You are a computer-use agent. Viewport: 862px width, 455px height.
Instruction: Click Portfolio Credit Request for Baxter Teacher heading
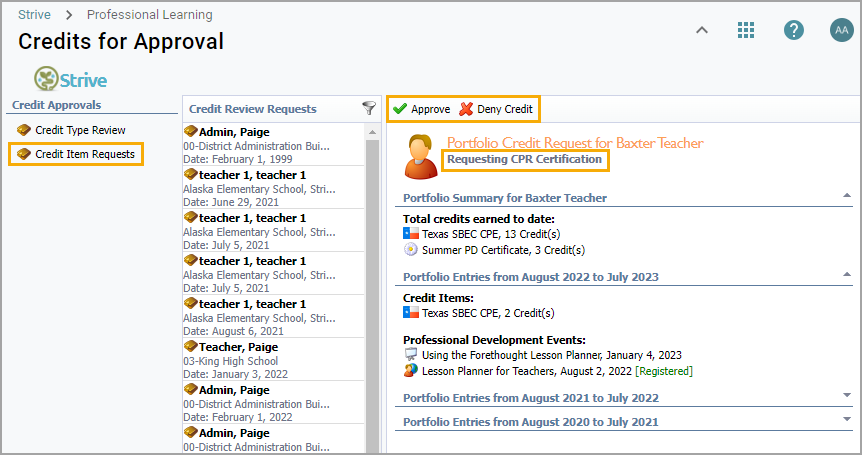[x=575, y=143]
